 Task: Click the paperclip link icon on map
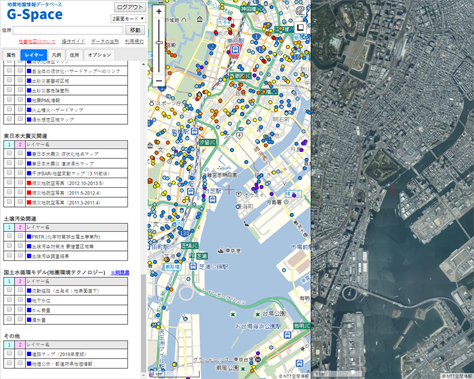coord(300,11)
